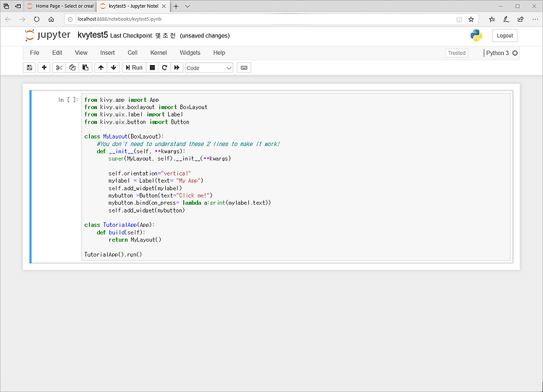Viewport: 543px width, 392px height.
Task: Restart kernel and run all with fast-forward icon
Action: (x=177, y=68)
